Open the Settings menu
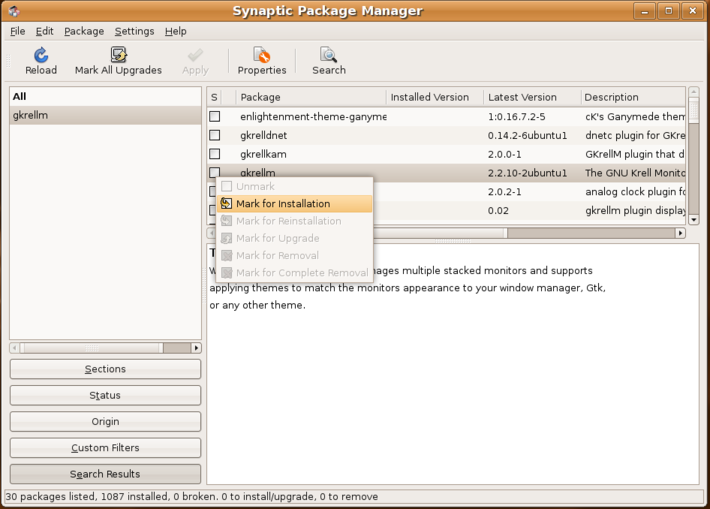710x509 pixels. point(134,31)
